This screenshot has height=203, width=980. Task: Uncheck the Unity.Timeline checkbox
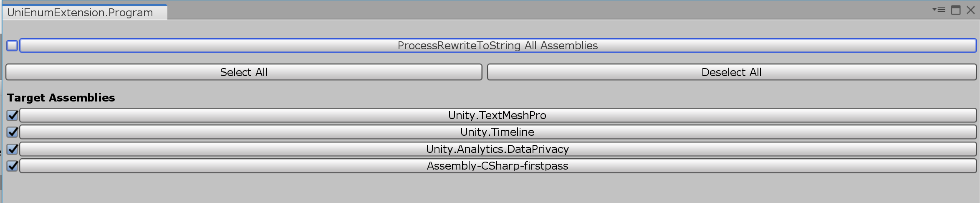(x=12, y=132)
